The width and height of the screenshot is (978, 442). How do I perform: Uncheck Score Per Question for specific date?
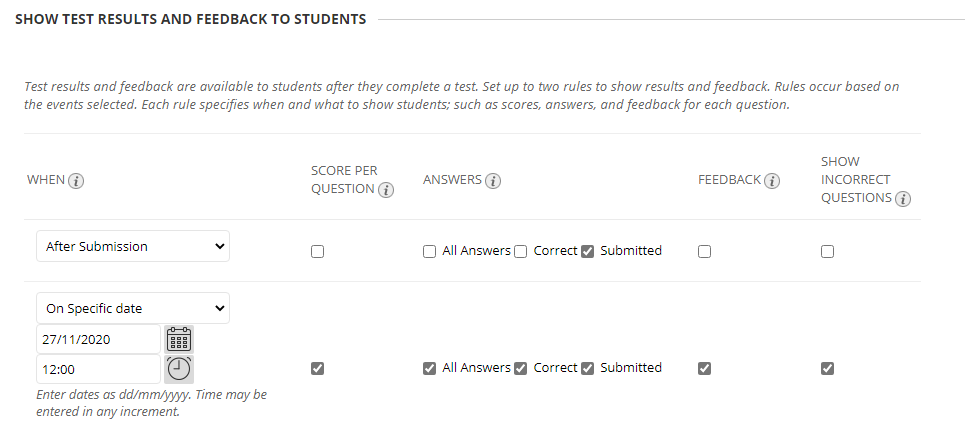317,368
